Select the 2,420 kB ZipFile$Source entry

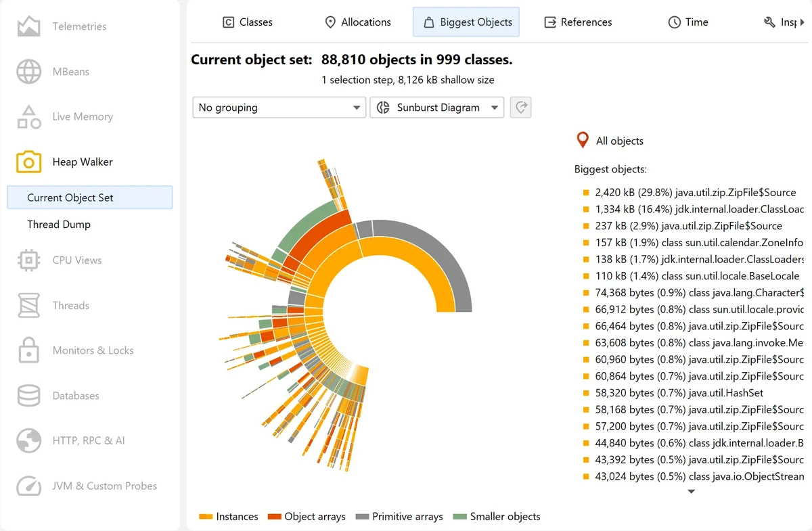coord(689,193)
